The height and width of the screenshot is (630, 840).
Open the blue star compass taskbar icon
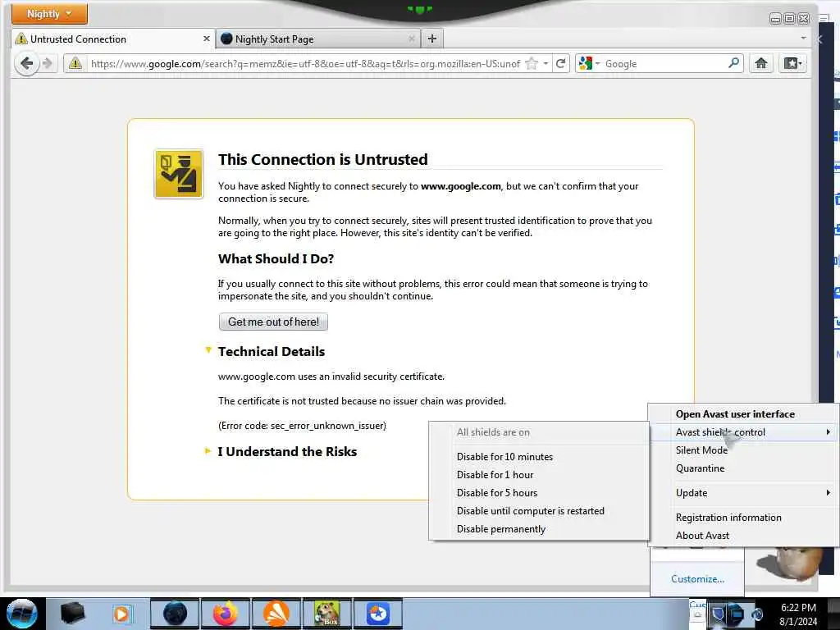pos(378,614)
